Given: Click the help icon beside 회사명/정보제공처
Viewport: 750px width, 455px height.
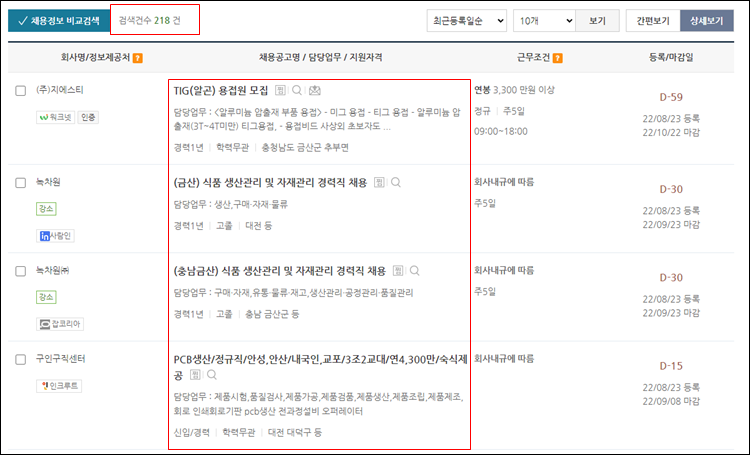Looking at the screenshot, I should click(x=138, y=58).
